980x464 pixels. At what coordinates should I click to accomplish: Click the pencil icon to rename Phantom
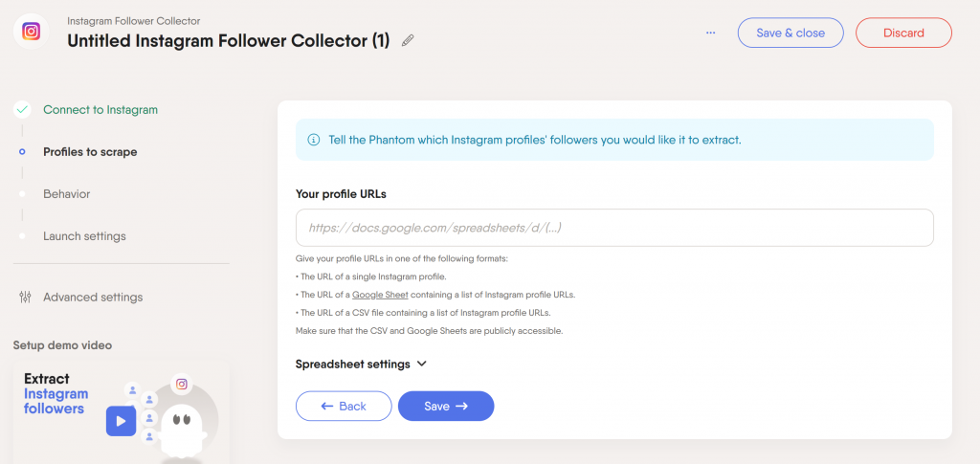409,41
